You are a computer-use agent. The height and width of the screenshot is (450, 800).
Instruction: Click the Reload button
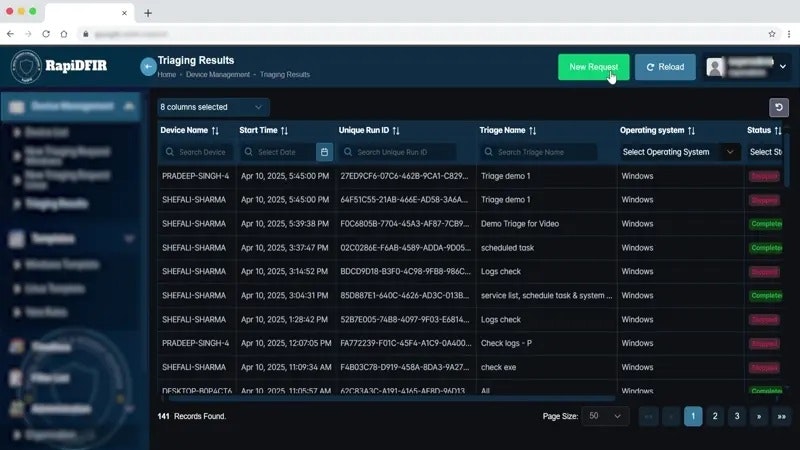point(665,67)
